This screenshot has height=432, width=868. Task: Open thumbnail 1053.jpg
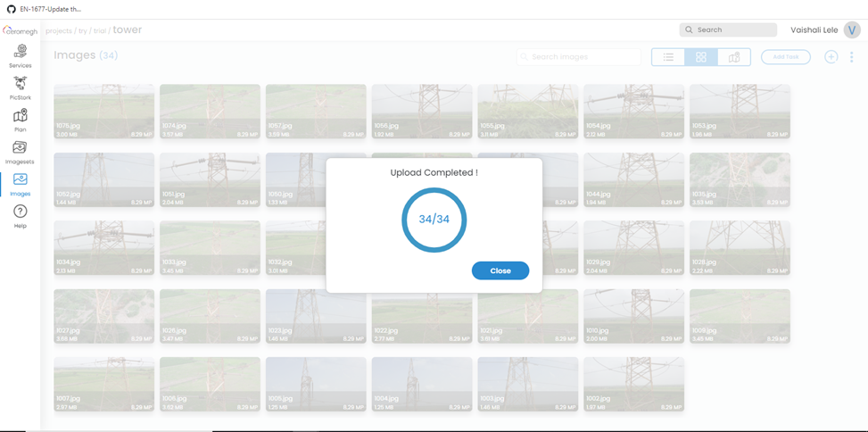click(740, 112)
